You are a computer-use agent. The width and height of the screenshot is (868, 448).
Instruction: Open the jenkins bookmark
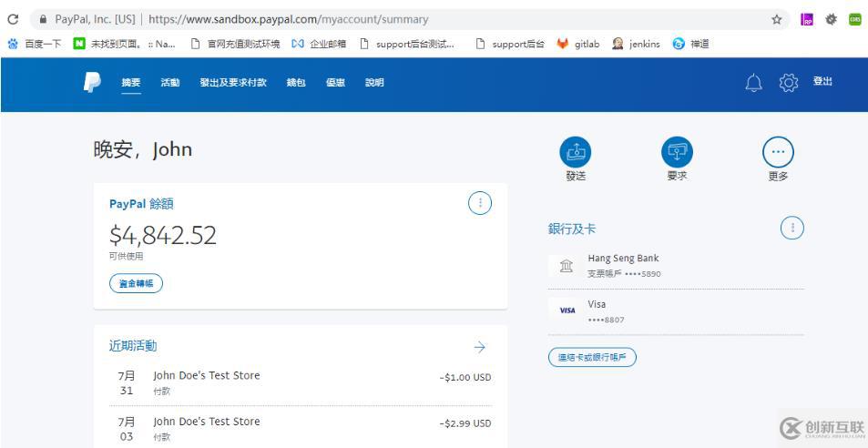(636, 44)
